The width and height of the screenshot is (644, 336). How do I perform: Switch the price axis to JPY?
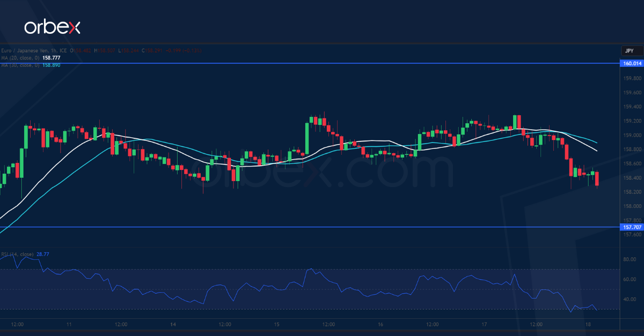click(629, 50)
